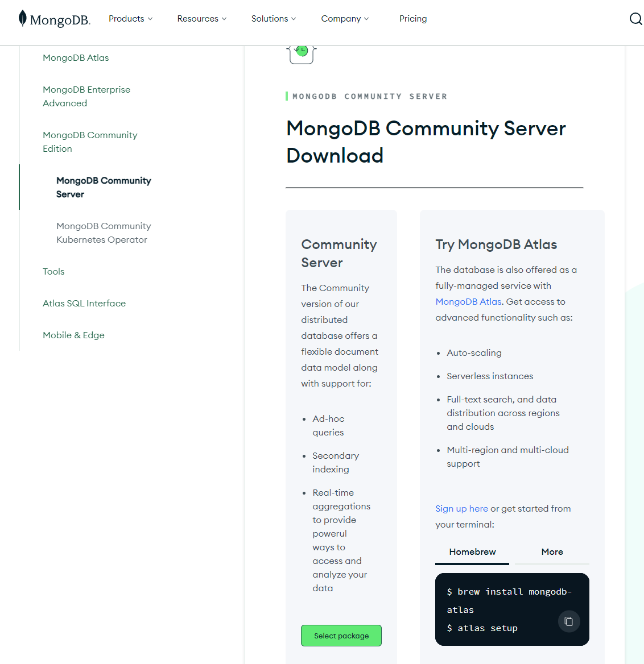Follow the MongoDB Atlas inline link
Viewport: 644px width, 664px height.
click(468, 301)
